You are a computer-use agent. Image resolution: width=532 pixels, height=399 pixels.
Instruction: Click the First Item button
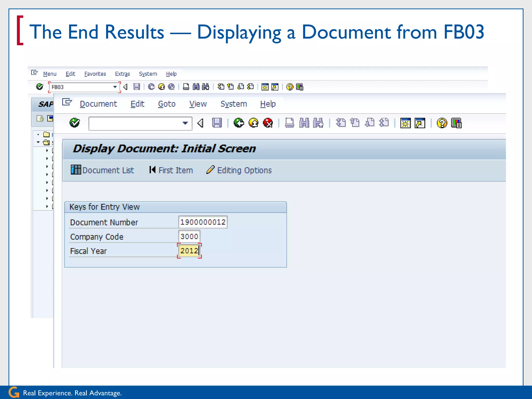click(171, 170)
